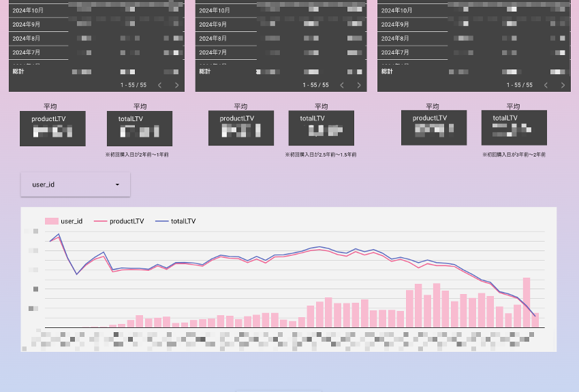Go to previous page in left table
The width and height of the screenshot is (579, 392).
click(x=160, y=85)
